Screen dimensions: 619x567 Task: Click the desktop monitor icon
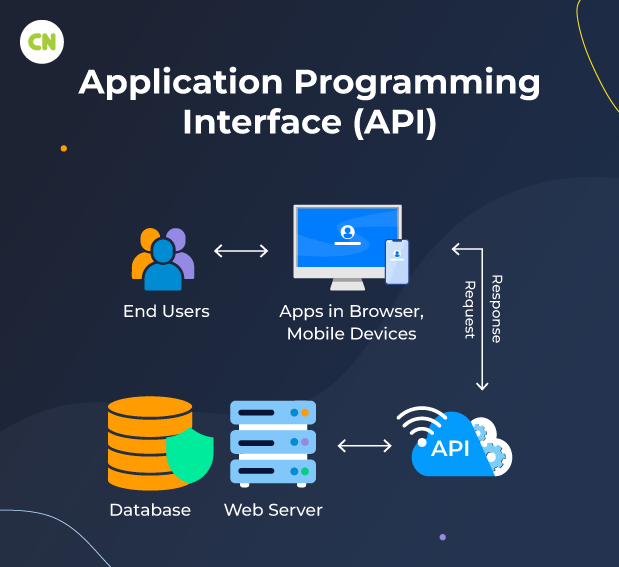click(x=347, y=248)
